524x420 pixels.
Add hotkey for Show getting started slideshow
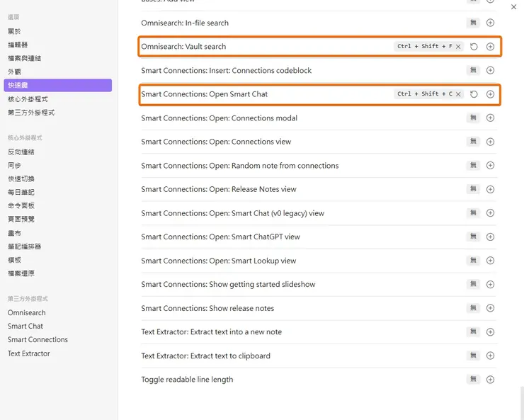coord(490,285)
